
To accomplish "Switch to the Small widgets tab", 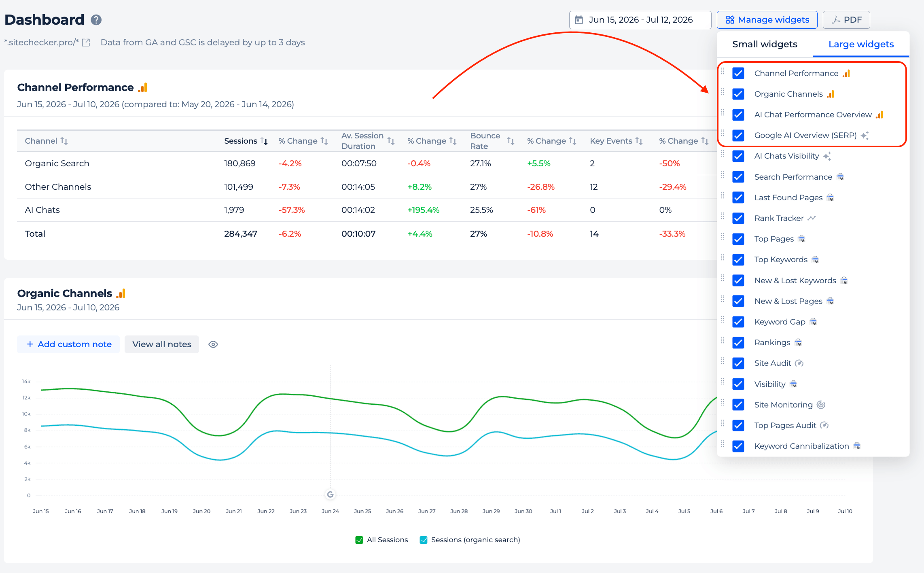I will click(765, 44).
